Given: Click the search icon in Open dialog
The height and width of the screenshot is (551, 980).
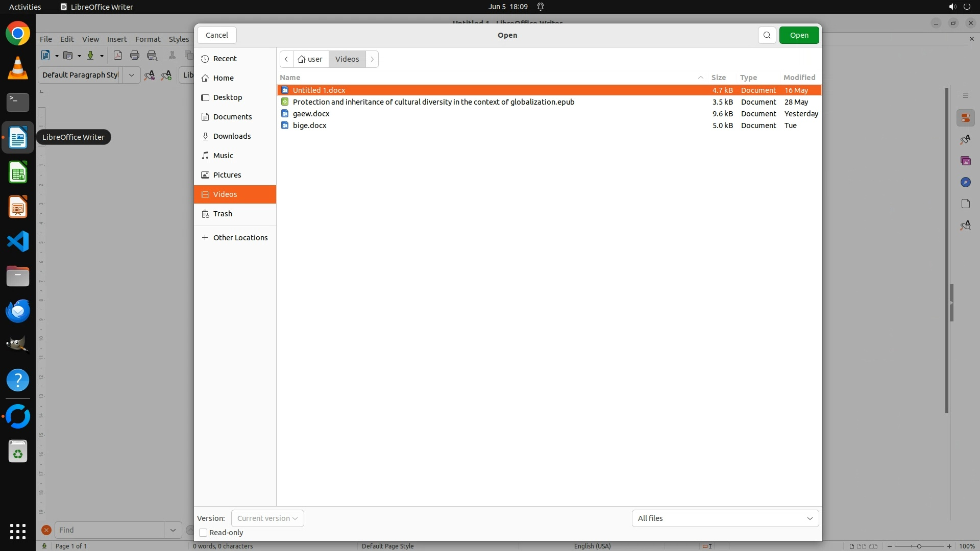Looking at the screenshot, I should tap(767, 35).
